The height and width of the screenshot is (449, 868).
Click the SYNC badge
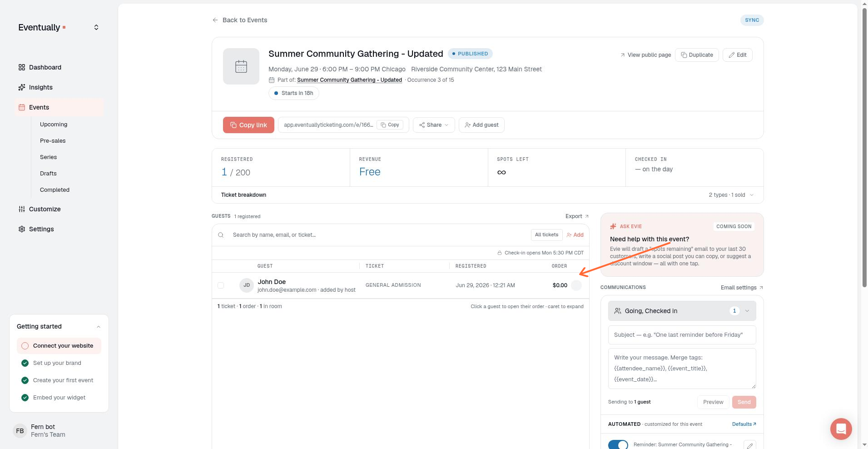click(x=752, y=20)
